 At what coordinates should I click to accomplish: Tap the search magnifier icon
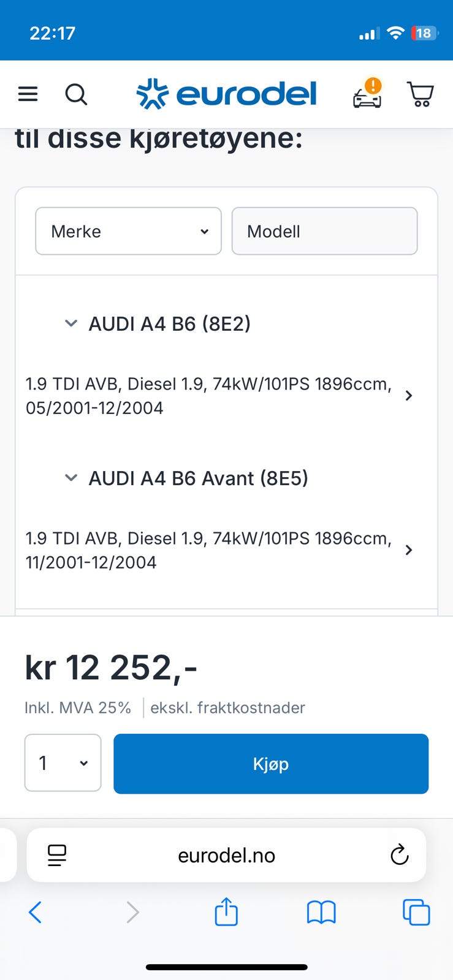pyautogui.click(x=76, y=94)
